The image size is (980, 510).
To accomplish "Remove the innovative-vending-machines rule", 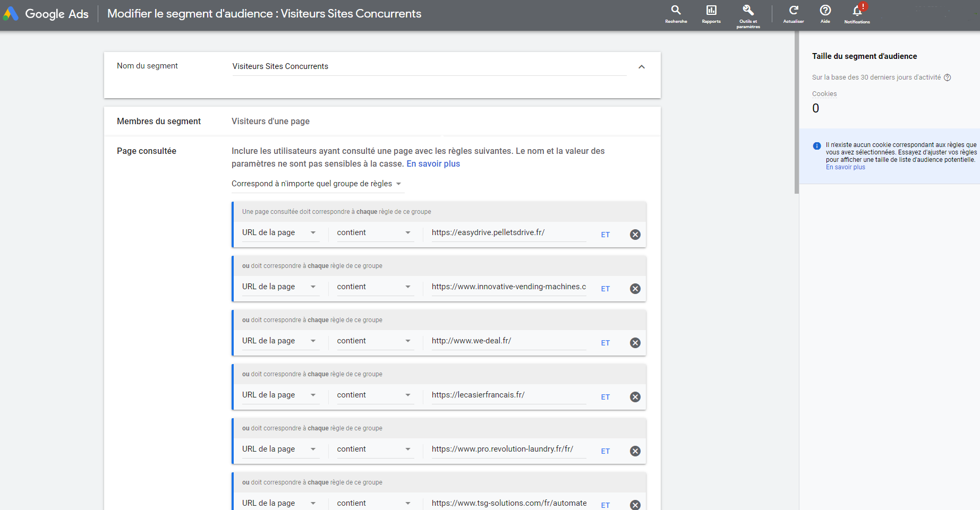I will coord(635,289).
